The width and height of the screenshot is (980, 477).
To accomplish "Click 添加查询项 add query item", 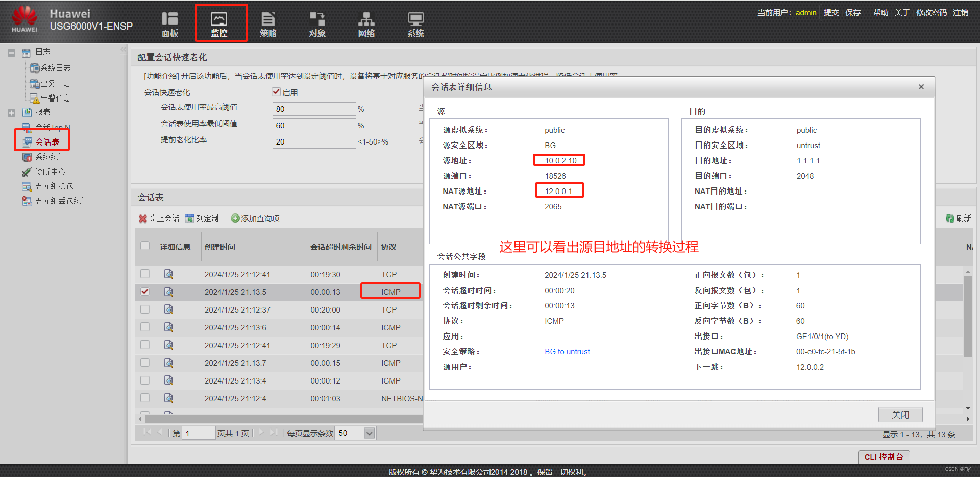I will pyautogui.click(x=255, y=219).
